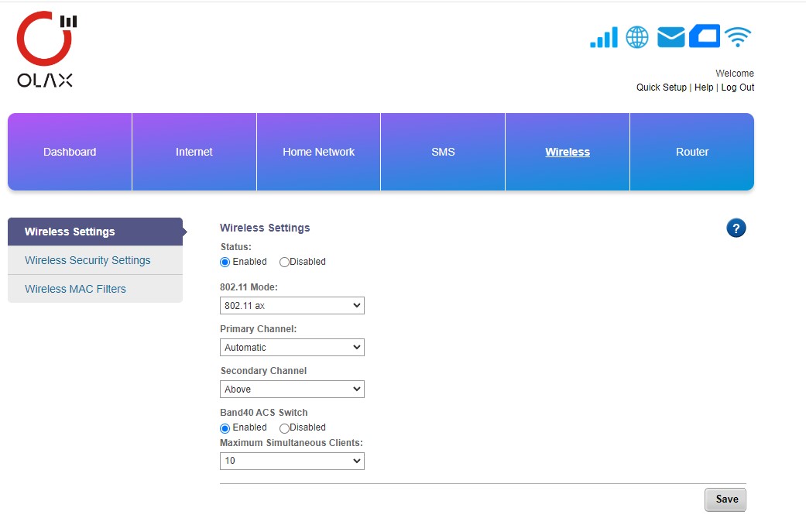
Task: Enable the Band40 ACS Switch
Action: point(225,427)
